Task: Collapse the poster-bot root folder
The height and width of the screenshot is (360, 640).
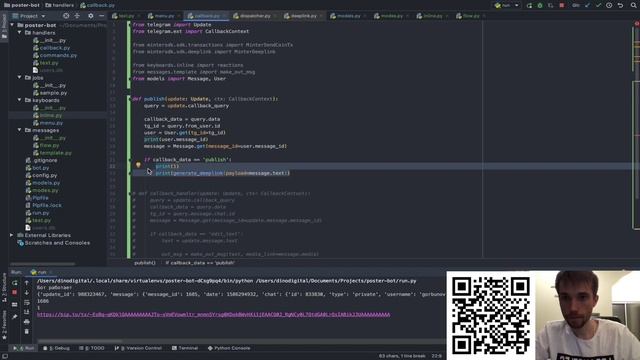Action: (x=12, y=25)
